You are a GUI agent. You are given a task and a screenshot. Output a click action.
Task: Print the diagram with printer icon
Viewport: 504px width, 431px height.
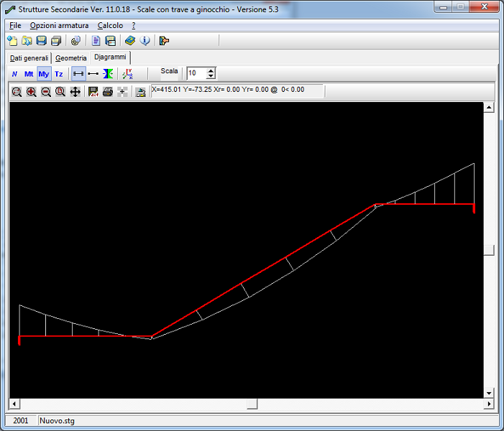108,92
